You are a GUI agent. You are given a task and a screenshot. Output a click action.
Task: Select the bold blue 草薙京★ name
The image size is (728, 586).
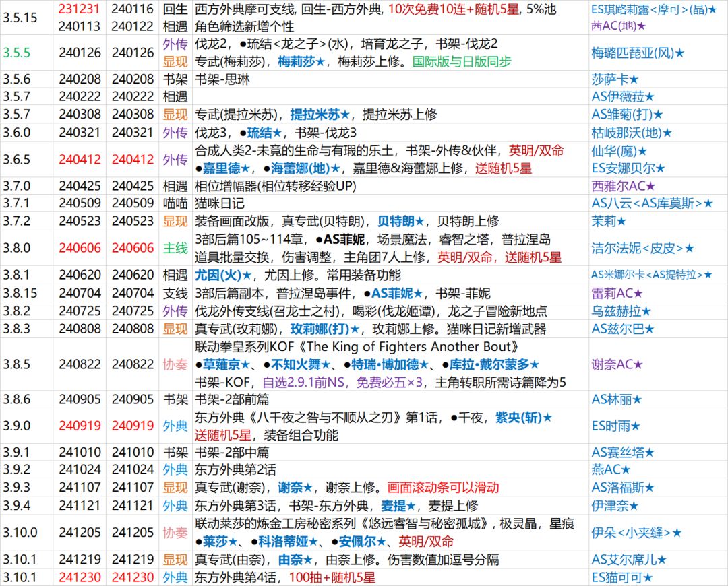pyautogui.click(x=226, y=364)
